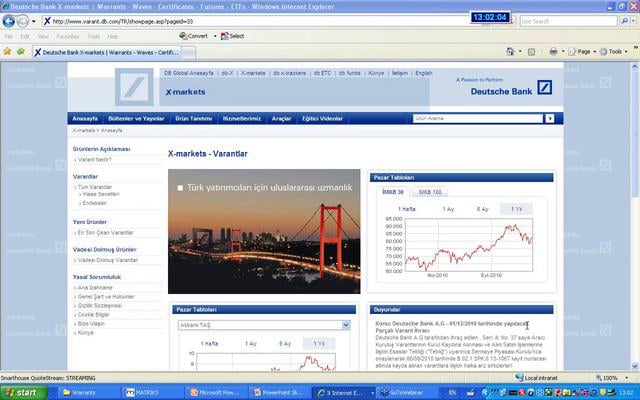This screenshot has width=640, height=400.
Task: Select the İMKB 30 chart tab
Action: [393, 191]
